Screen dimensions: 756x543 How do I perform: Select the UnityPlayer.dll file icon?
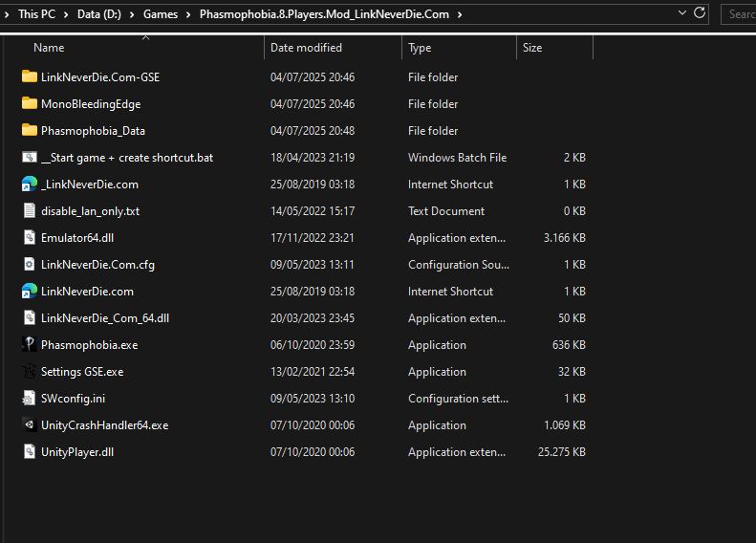pos(30,452)
